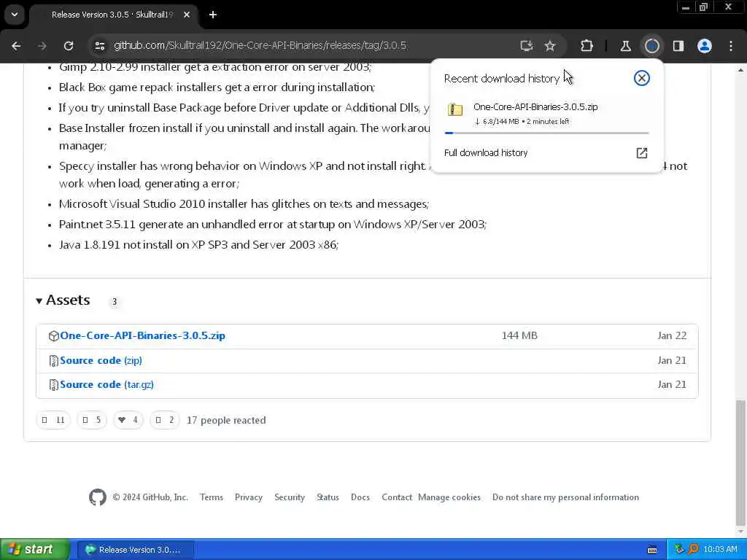The width and height of the screenshot is (747, 560).
Task: Select the Release Version 3.0.5 browser tab
Action: point(112,15)
